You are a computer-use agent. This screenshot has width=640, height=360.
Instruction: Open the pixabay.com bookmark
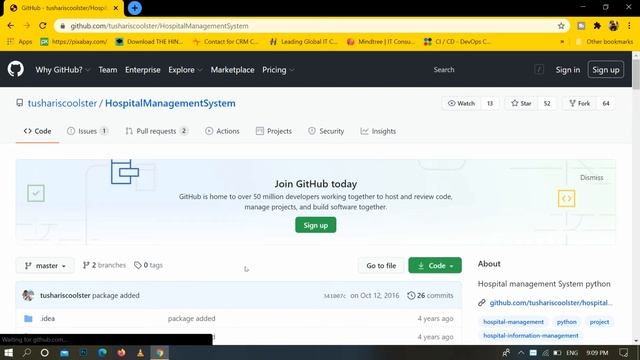74,42
